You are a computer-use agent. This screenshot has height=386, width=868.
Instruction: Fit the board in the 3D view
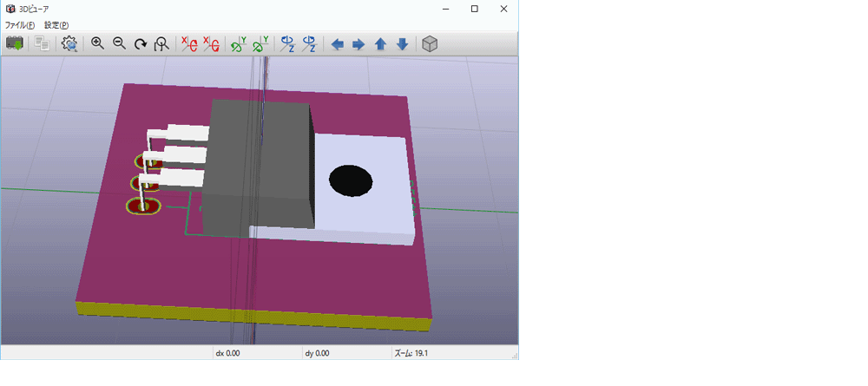(x=161, y=44)
